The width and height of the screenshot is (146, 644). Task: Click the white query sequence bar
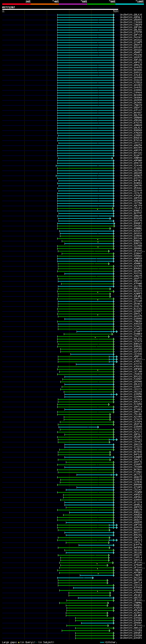60,10
